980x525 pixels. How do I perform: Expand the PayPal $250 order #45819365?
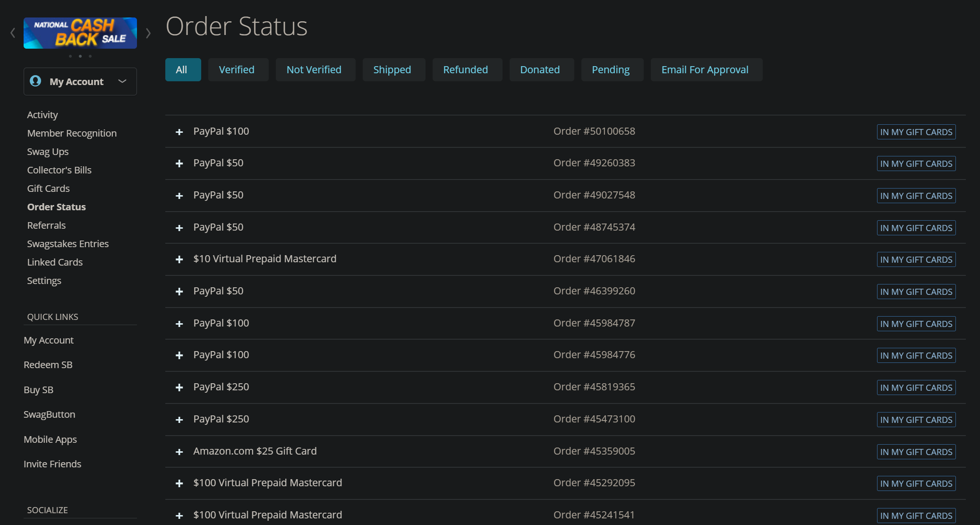pyautogui.click(x=179, y=387)
